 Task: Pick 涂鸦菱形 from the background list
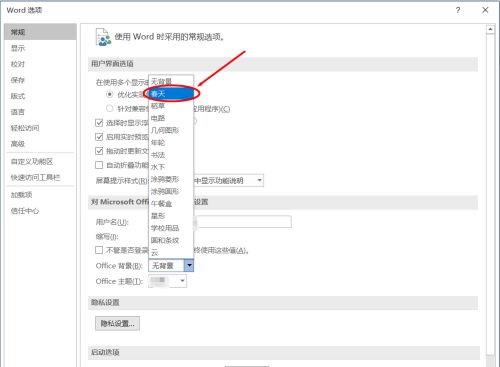pyautogui.click(x=171, y=179)
